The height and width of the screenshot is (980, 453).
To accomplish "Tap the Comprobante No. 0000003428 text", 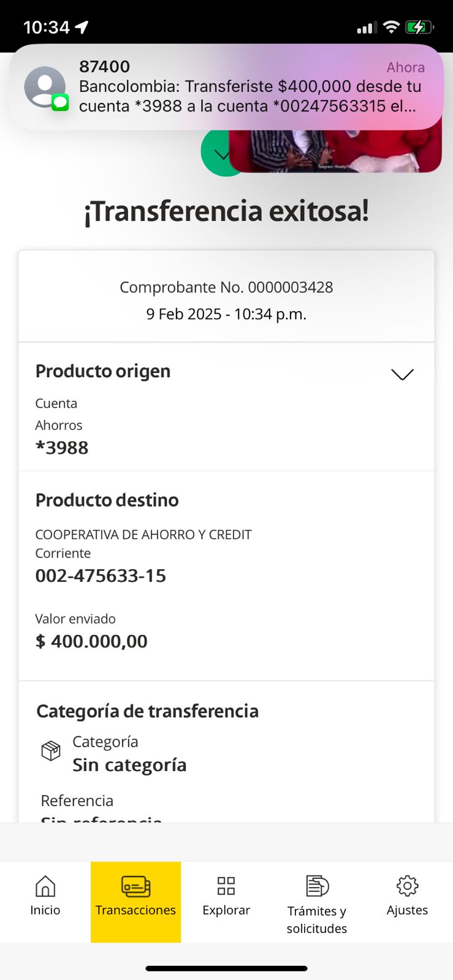I will click(x=226, y=287).
